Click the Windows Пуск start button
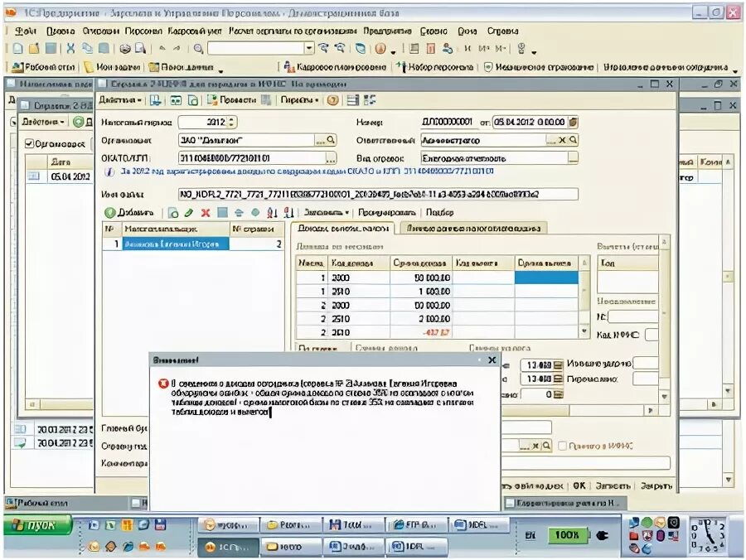 [x=38, y=525]
